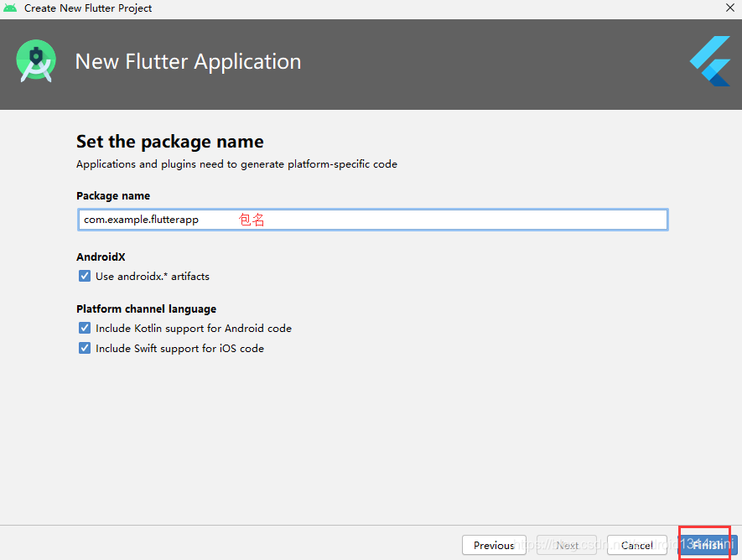Click Finish to create the project
Image resolution: width=742 pixels, height=560 pixels.
(708, 546)
